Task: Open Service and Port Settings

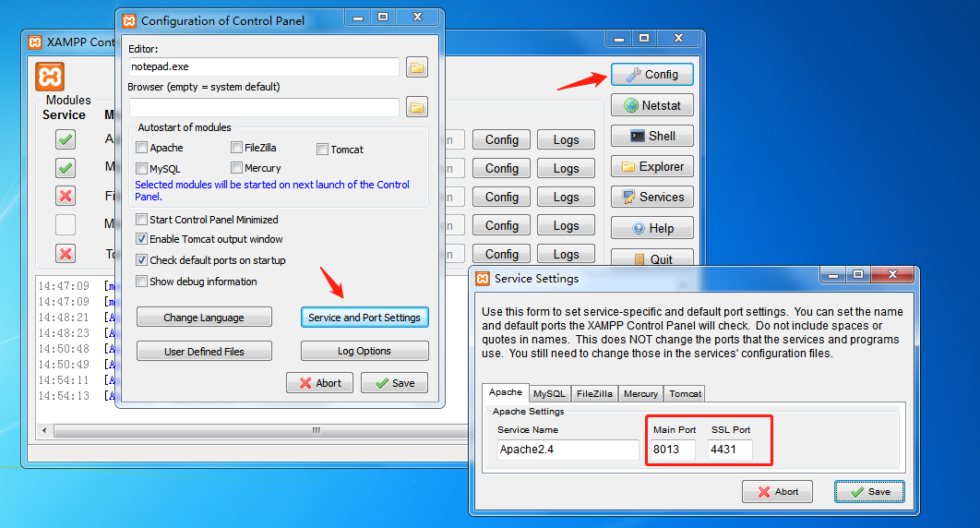Action: click(365, 317)
